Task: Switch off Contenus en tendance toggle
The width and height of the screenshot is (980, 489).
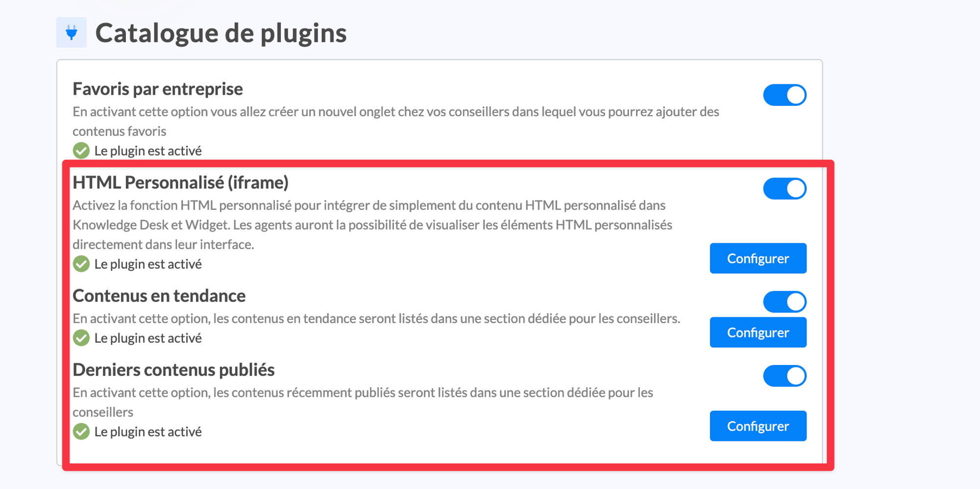Action: [x=784, y=302]
